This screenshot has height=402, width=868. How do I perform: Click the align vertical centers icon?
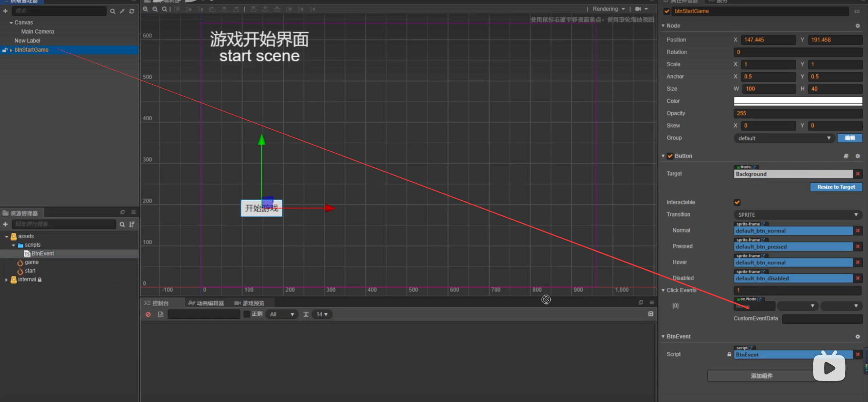(x=189, y=9)
